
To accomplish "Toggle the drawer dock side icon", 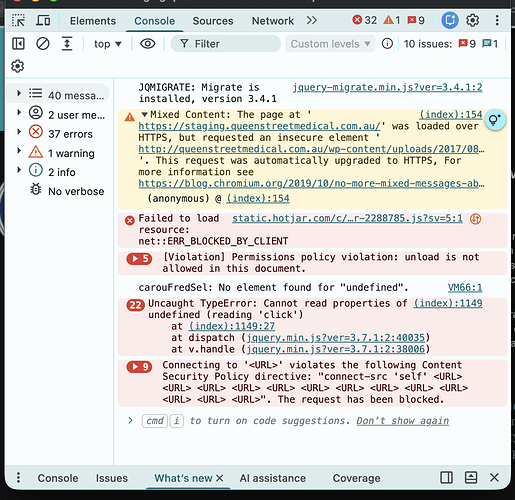I will point(446,478).
